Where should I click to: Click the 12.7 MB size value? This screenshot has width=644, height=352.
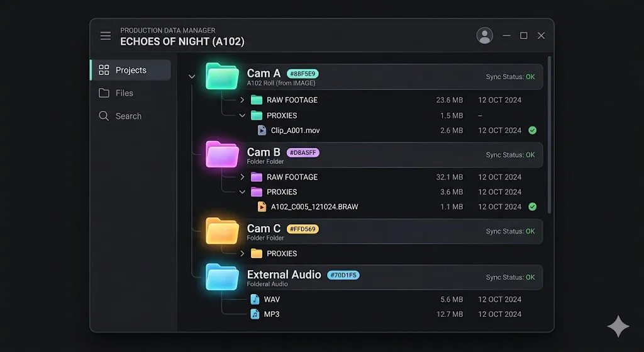coord(449,314)
